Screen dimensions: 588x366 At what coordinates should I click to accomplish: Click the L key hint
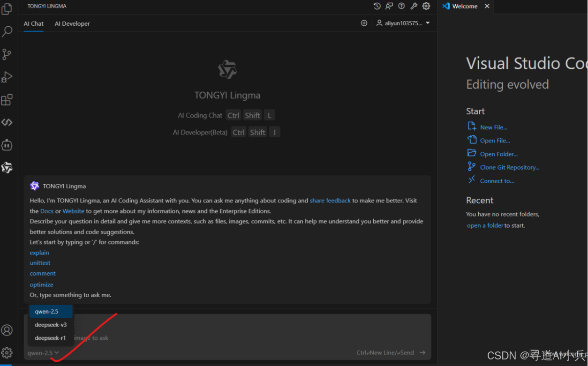point(269,115)
